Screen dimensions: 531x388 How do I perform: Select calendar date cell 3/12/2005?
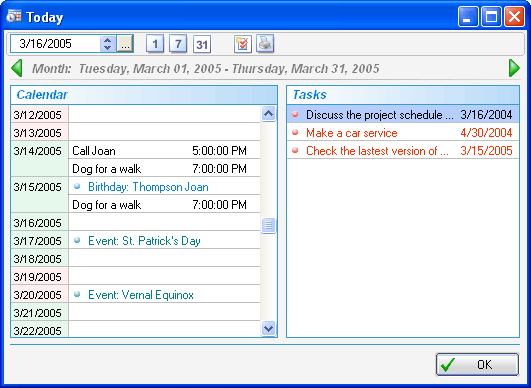tap(40, 114)
